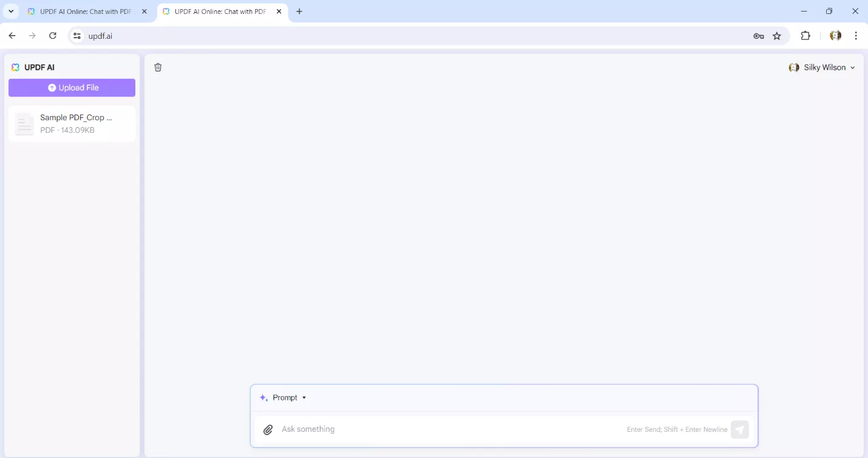
Task: Click the password manager key icon
Action: coord(758,36)
